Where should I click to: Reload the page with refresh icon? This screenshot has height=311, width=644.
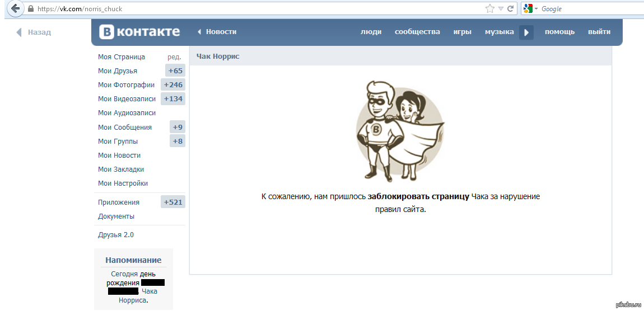pyautogui.click(x=511, y=9)
